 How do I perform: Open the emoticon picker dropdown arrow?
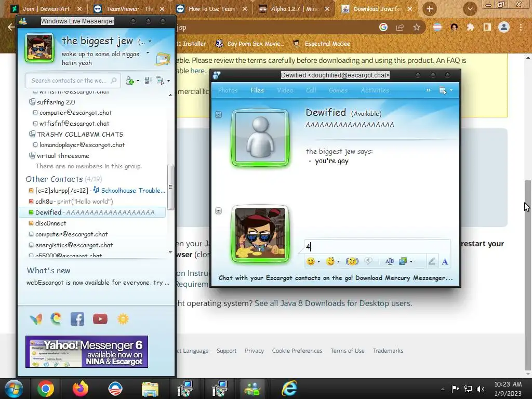[x=318, y=262]
